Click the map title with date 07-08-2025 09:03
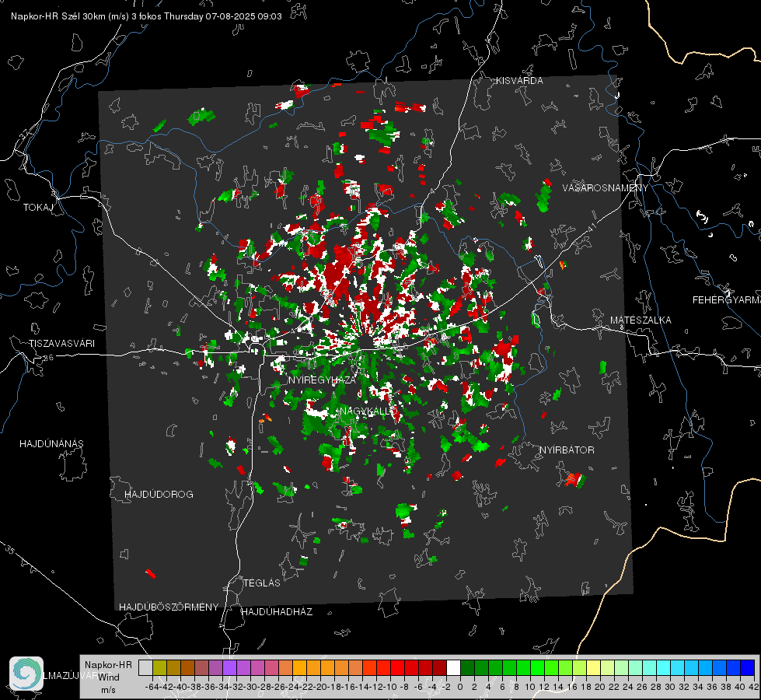Image resolution: width=761 pixels, height=700 pixels. 146,16
